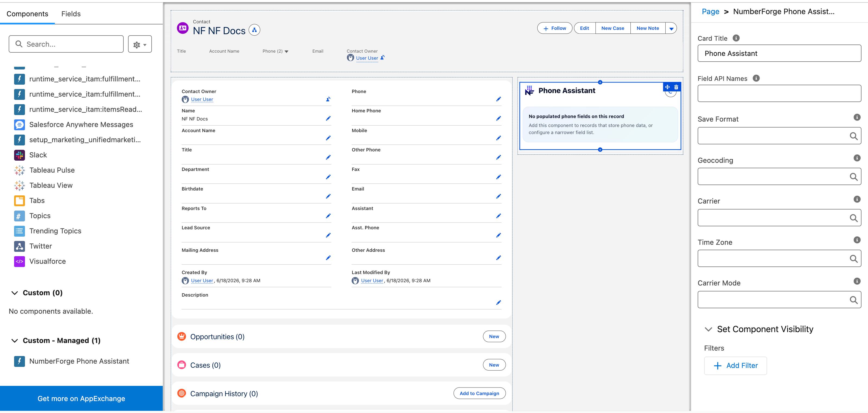Click the New Case button

pyautogui.click(x=612, y=28)
